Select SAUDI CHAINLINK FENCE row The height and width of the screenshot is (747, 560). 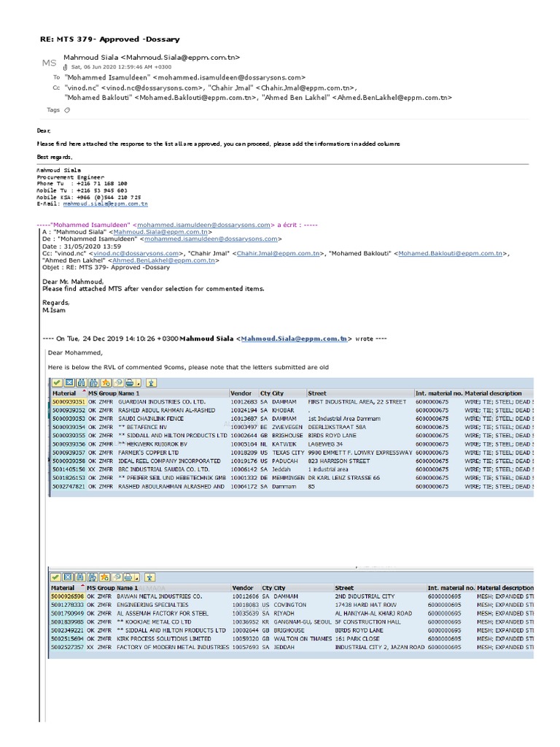tap(292, 419)
